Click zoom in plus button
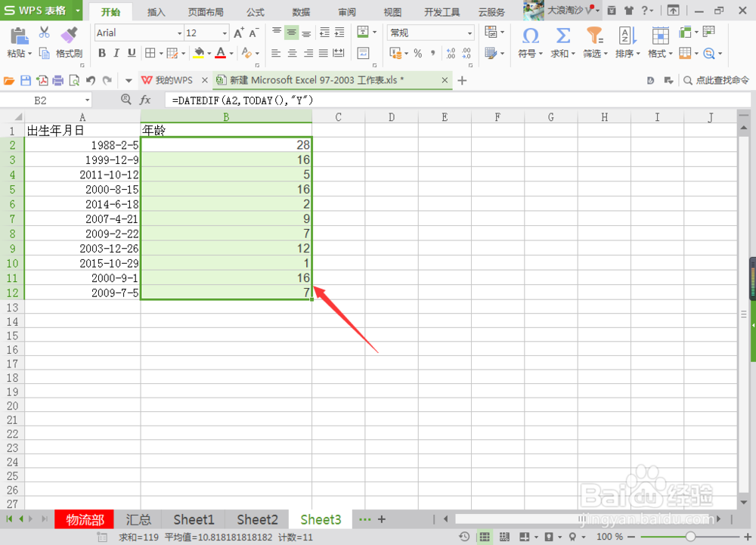This screenshot has height=545, width=756. (x=748, y=537)
